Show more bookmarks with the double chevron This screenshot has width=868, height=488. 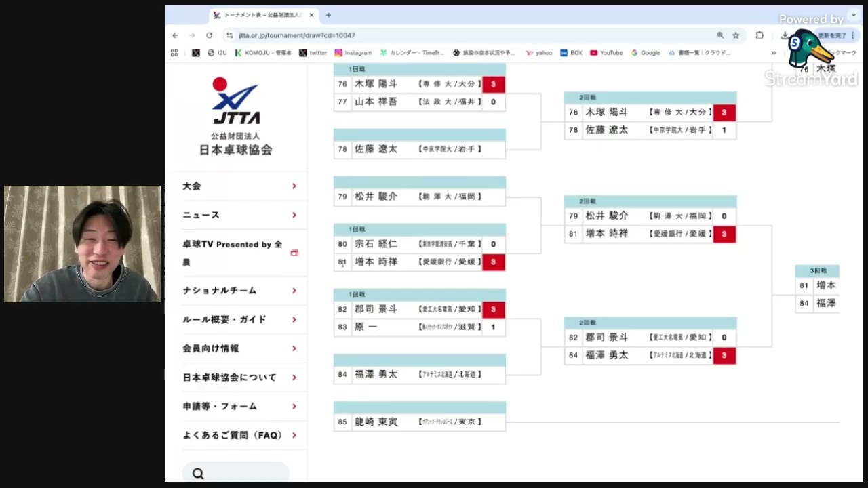(x=773, y=52)
